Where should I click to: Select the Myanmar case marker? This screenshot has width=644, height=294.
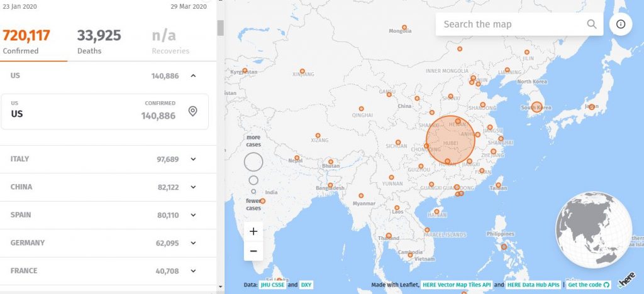point(361,195)
